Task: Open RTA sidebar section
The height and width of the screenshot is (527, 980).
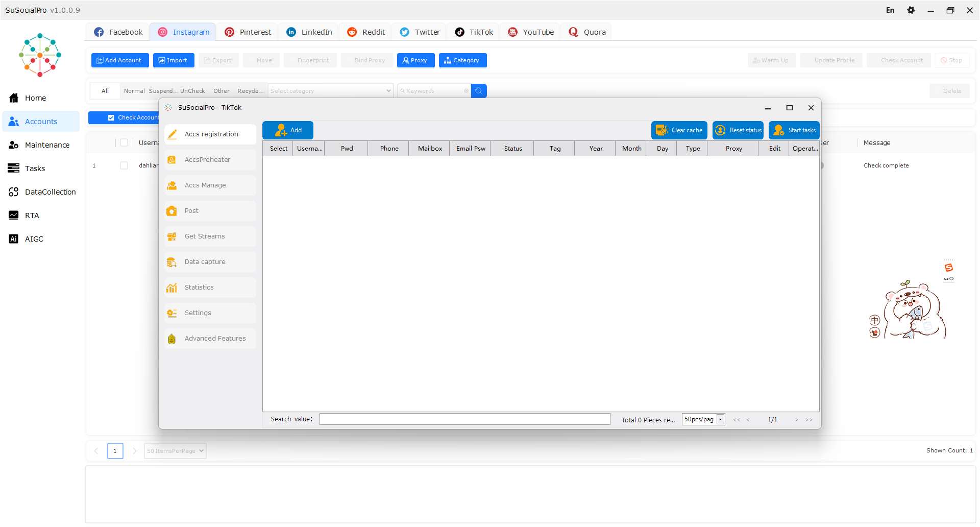Action: [40, 215]
